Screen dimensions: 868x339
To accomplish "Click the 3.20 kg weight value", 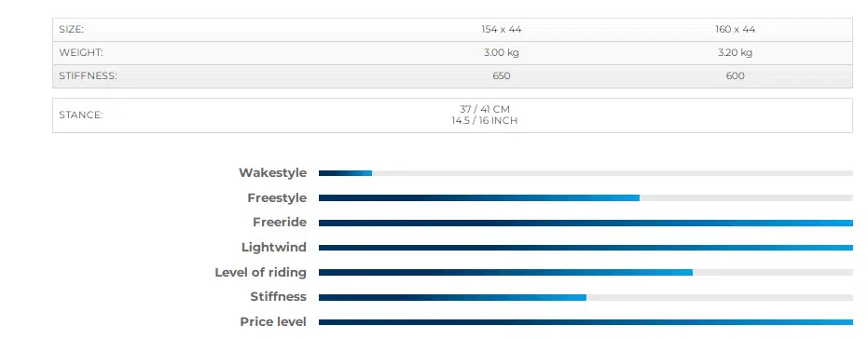I will tap(735, 53).
